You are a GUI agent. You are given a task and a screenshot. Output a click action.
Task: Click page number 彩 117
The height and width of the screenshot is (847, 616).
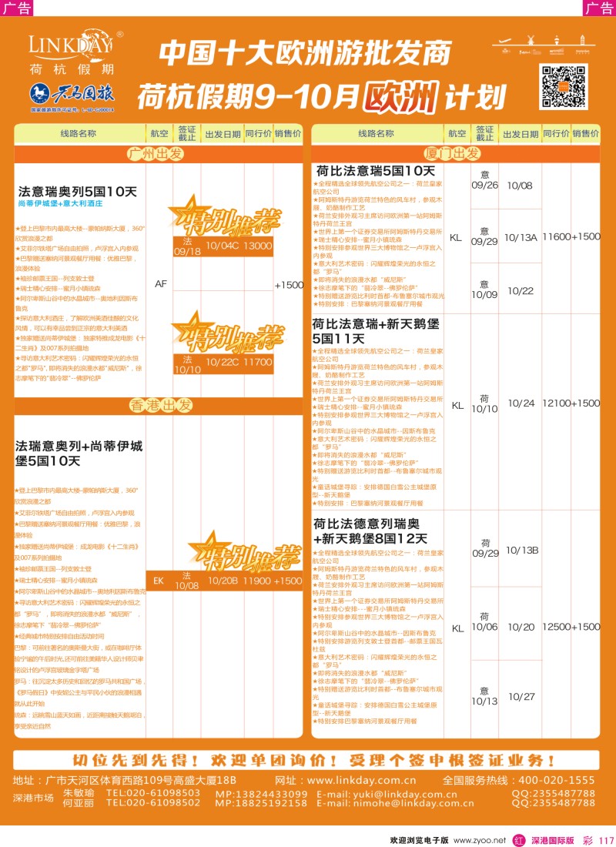click(x=598, y=841)
